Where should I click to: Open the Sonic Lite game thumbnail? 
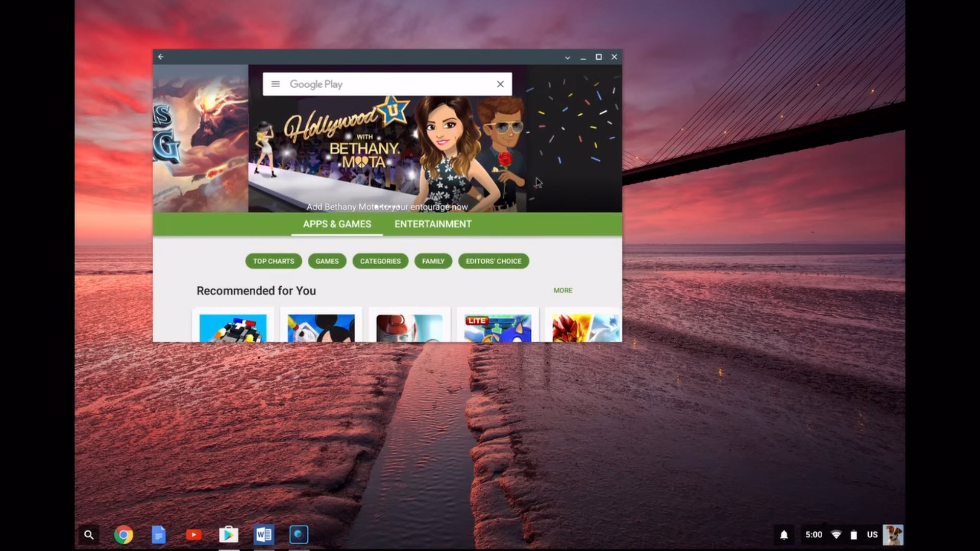[498, 328]
